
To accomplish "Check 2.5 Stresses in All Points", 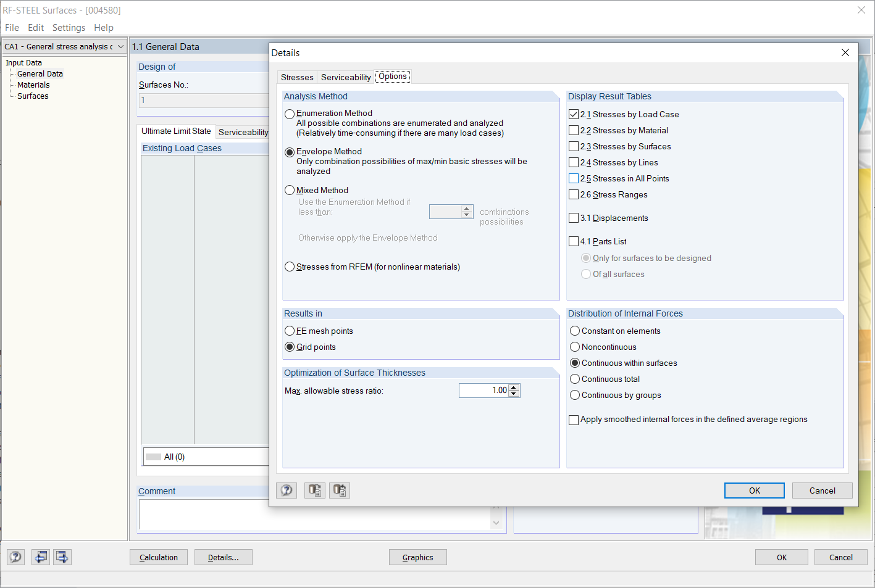I will [574, 178].
